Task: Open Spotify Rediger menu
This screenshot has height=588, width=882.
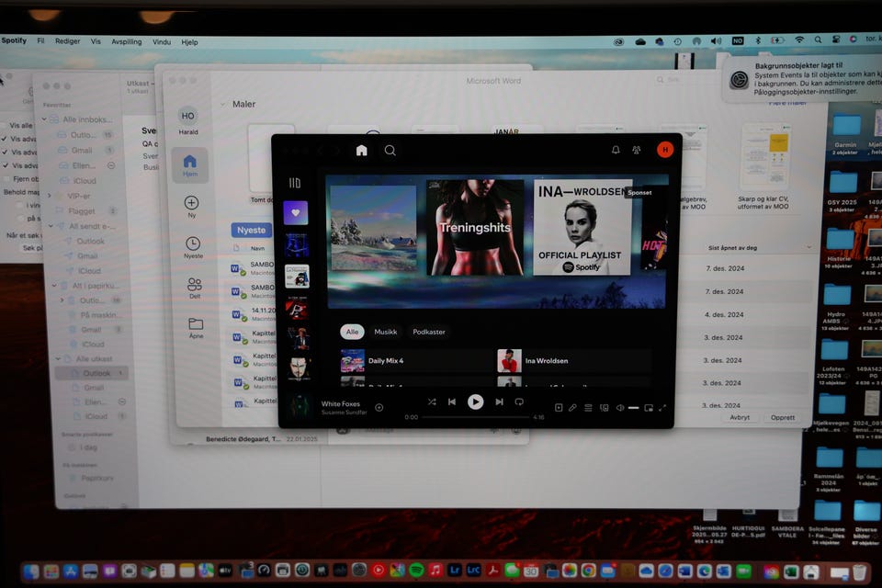Action: 67,41
